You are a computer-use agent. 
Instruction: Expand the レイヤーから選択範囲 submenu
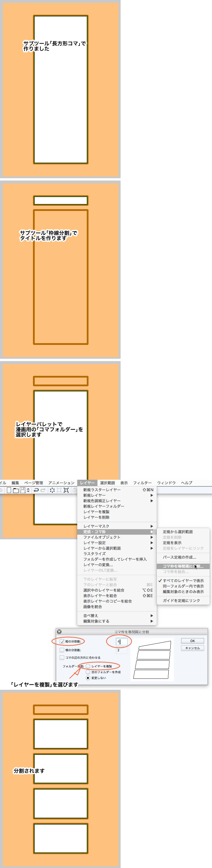[x=117, y=548]
